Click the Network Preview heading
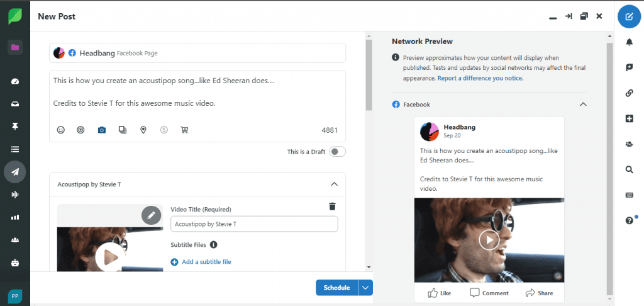Image resolution: width=644 pixels, height=306 pixels. click(x=422, y=42)
